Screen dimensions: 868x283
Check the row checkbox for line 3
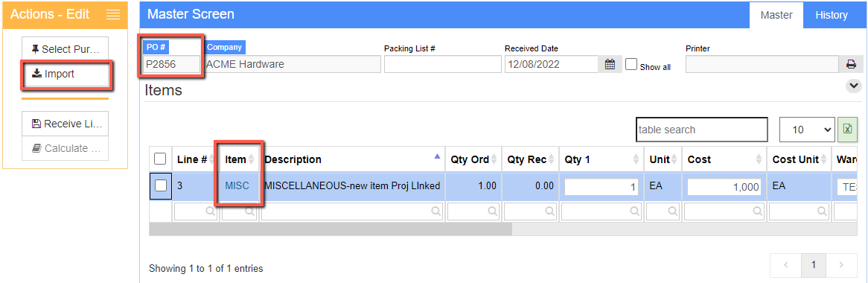161,186
